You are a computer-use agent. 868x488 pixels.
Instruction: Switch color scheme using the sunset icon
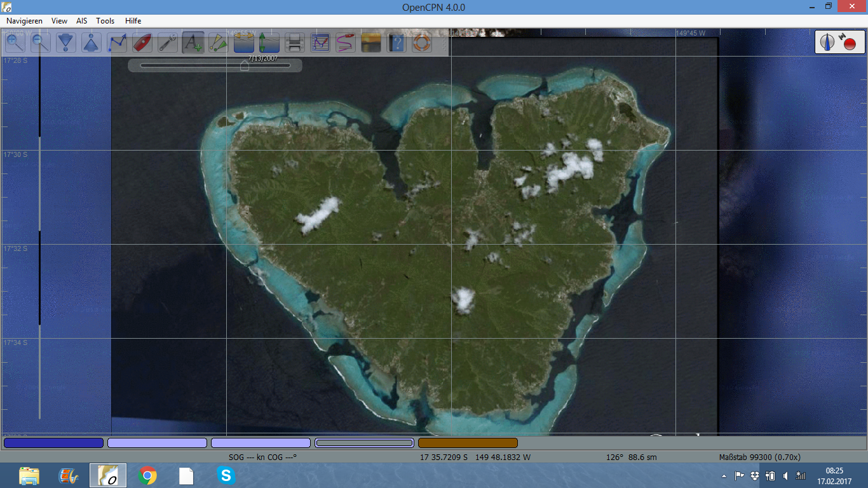click(370, 43)
